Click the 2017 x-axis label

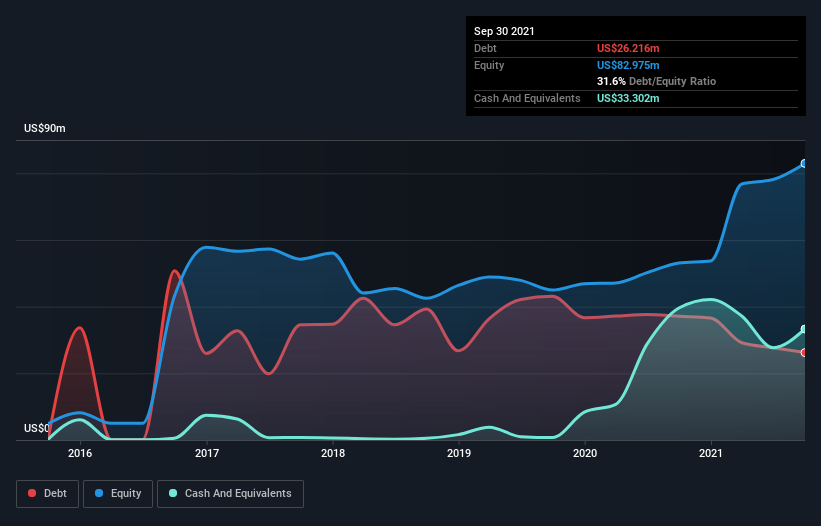207,453
